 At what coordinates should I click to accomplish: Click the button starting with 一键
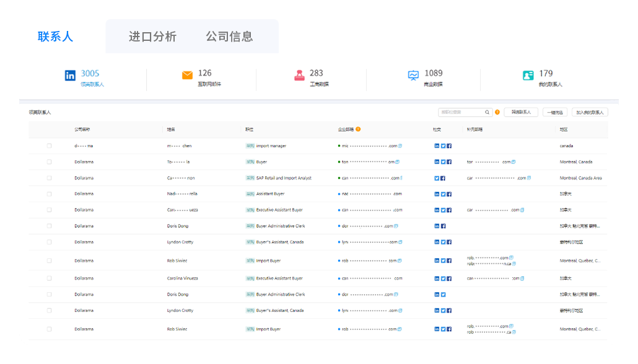click(x=555, y=112)
